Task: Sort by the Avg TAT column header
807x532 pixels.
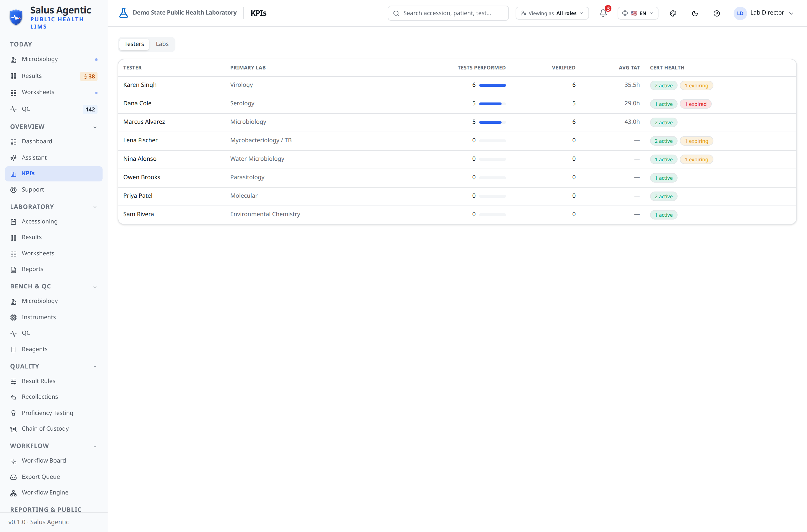Action: pyautogui.click(x=629, y=68)
